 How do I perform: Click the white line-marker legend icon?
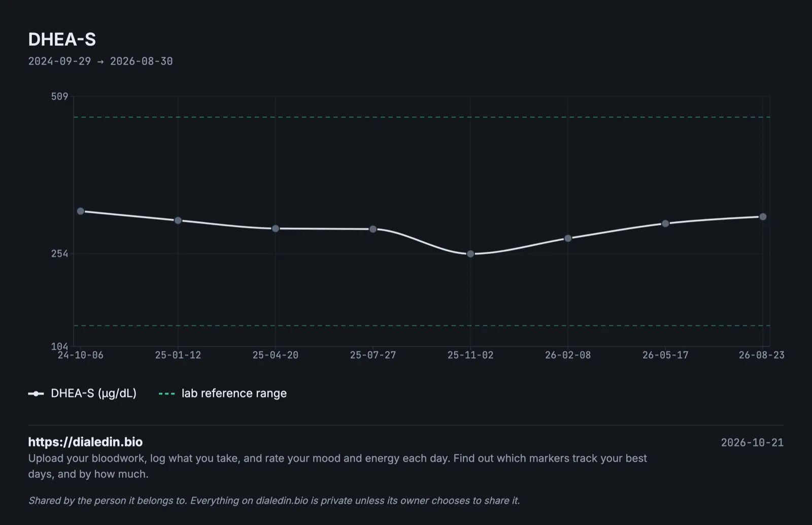[36, 393]
